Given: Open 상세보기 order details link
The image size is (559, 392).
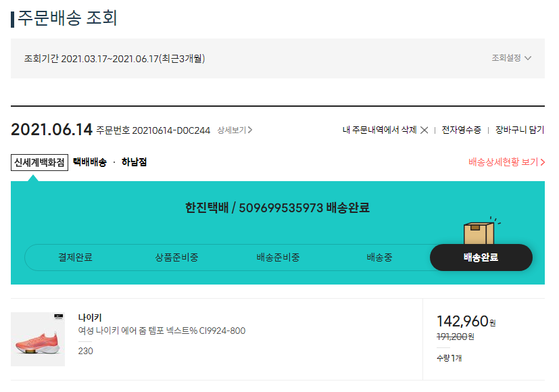Looking at the screenshot, I should click(235, 130).
